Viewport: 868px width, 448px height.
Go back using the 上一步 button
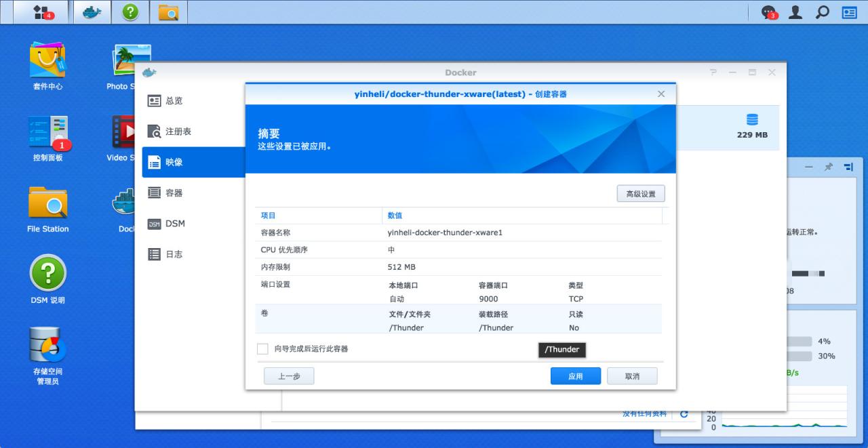pos(289,375)
